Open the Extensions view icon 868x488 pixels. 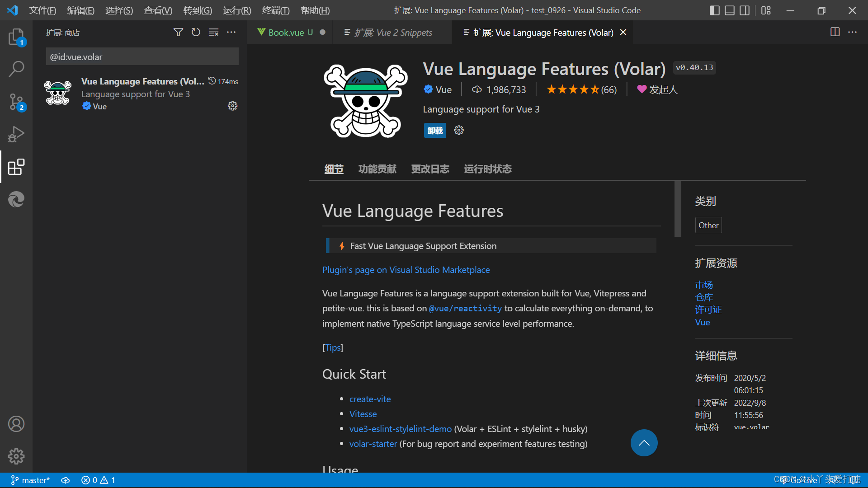[16, 167]
